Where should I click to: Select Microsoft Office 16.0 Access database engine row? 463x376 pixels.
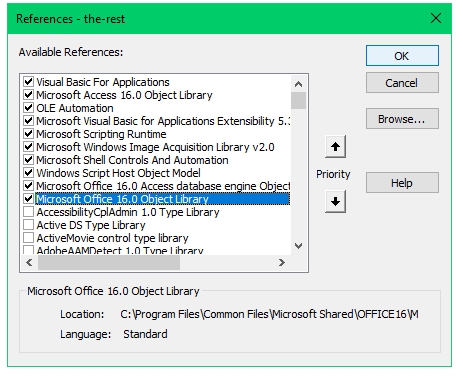tap(163, 186)
